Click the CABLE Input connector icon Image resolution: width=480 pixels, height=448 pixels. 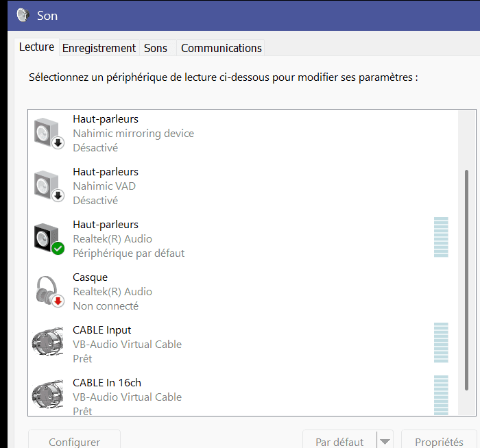click(x=48, y=341)
